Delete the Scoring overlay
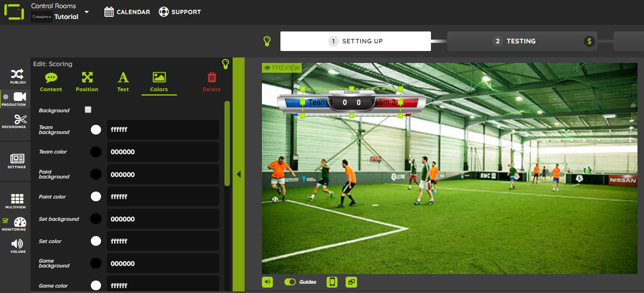The height and width of the screenshot is (293, 644). [211, 82]
